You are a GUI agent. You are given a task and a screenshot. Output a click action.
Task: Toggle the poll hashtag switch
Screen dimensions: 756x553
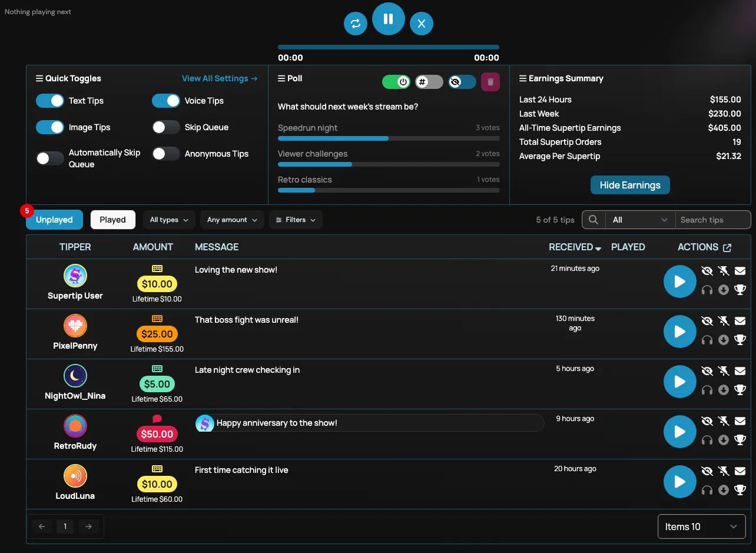[x=429, y=82]
